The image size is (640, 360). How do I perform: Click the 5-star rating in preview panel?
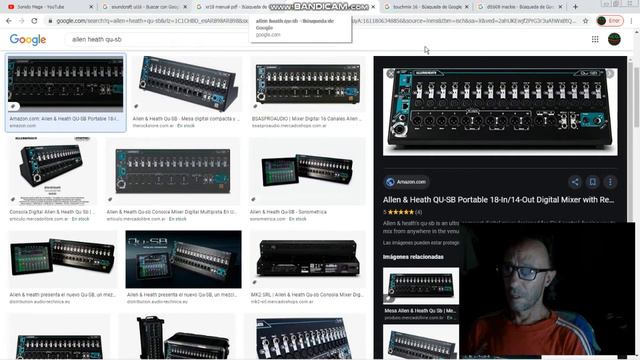[x=402, y=212]
